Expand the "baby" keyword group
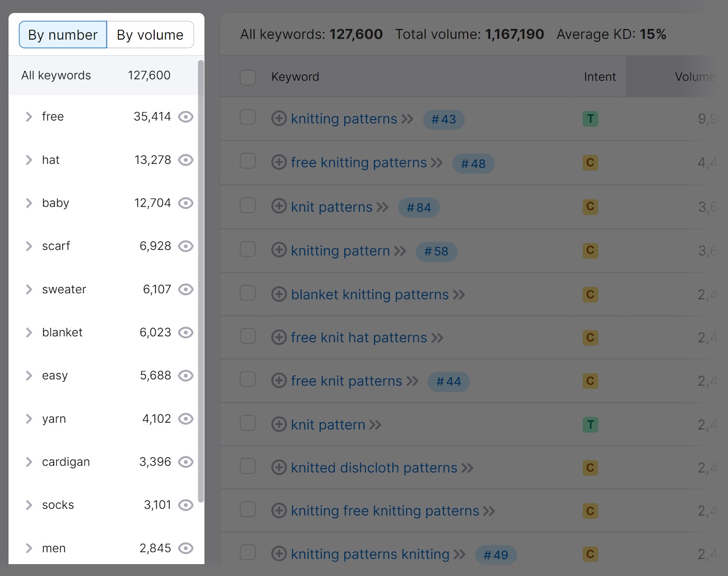The image size is (728, 576). [x=29, y=203]
